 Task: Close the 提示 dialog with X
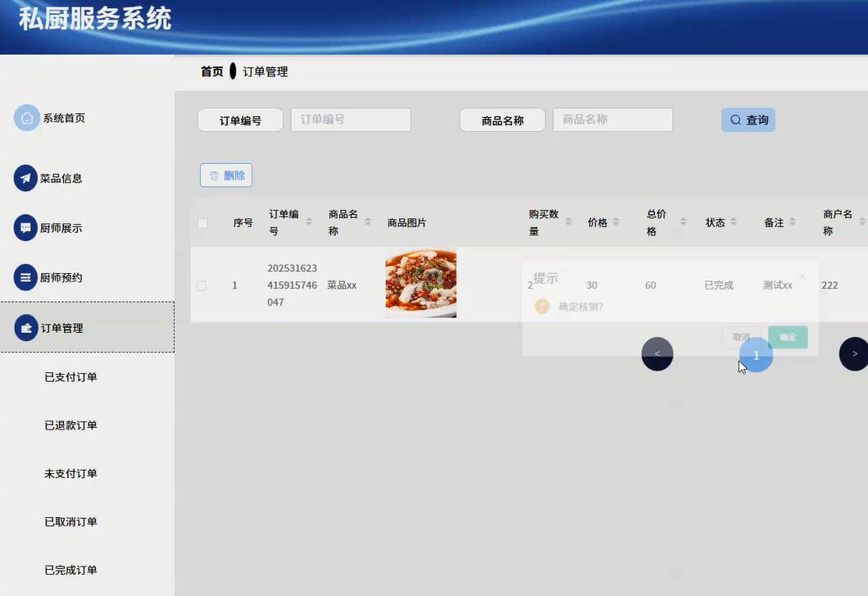click(802, 275)
